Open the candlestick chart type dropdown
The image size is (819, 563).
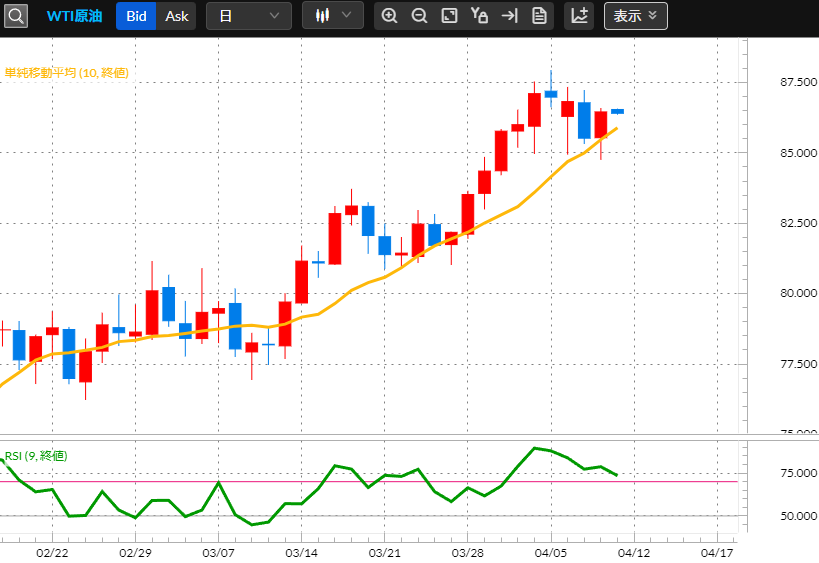[333, 16]
